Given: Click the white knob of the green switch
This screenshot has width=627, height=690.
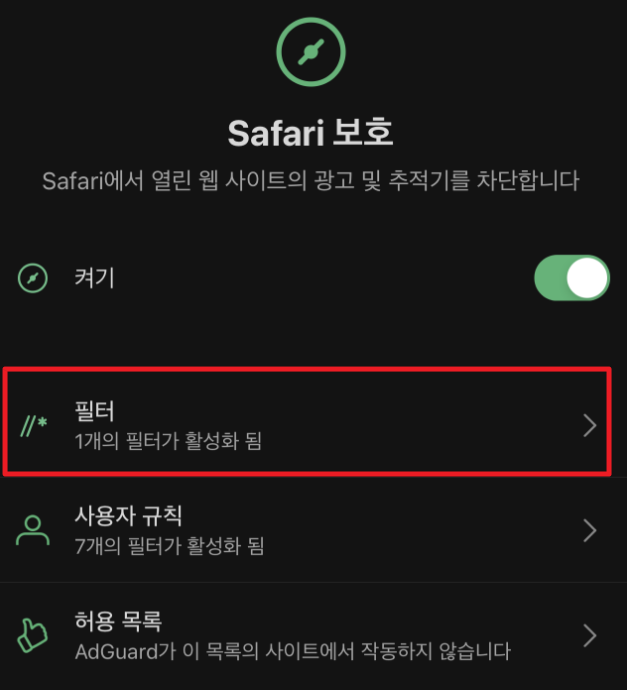Looking at the screenshot, I should click(x=587, y=278).
